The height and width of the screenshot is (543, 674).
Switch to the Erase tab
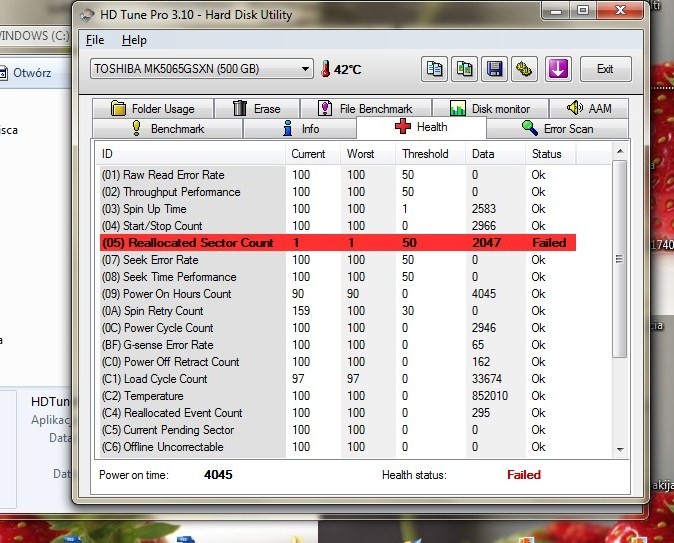click(257, 108)
